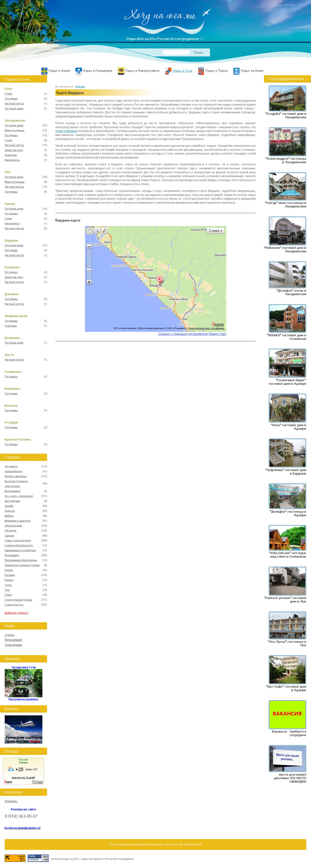Click the Gelendzhik coat of arms icon

tap(79, 71)
